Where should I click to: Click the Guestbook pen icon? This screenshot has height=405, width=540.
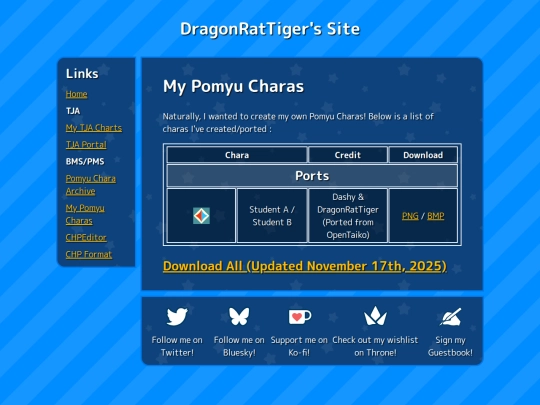pos(450,316)
